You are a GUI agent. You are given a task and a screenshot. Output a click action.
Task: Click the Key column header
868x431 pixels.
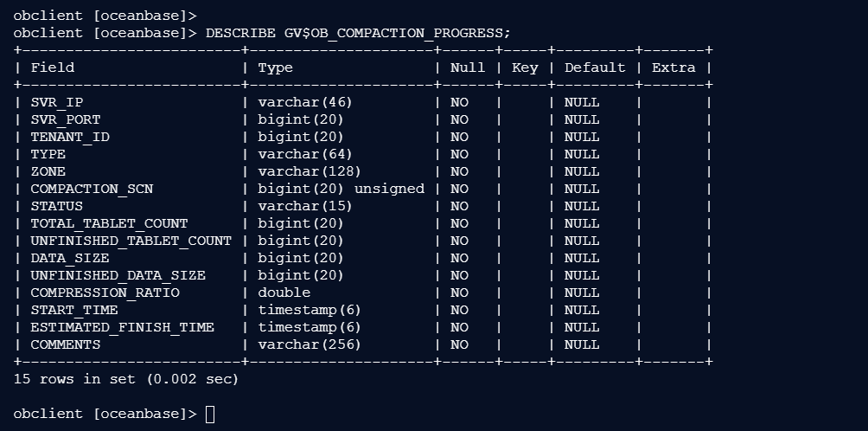[525, 68]
